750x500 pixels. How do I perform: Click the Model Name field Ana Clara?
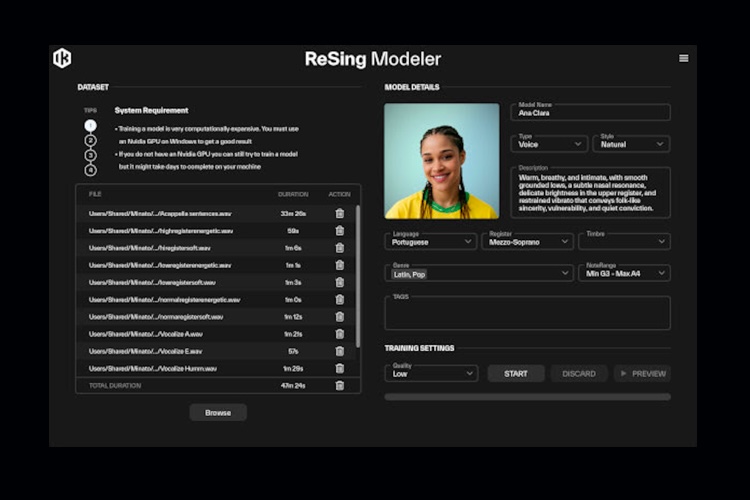590,112
